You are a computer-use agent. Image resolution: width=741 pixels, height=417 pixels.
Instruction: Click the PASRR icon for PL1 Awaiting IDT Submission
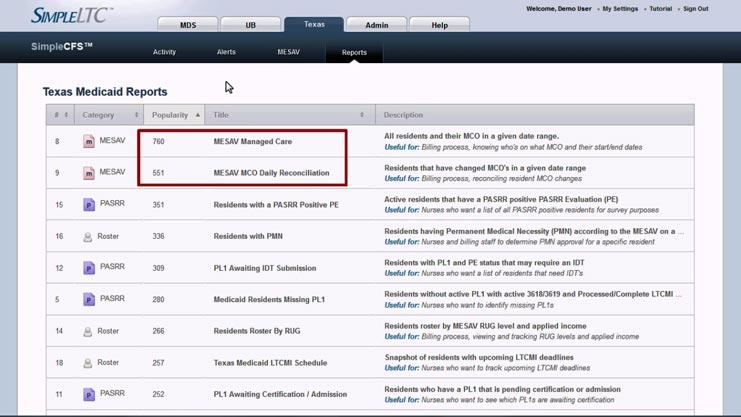tap(89, 268)
